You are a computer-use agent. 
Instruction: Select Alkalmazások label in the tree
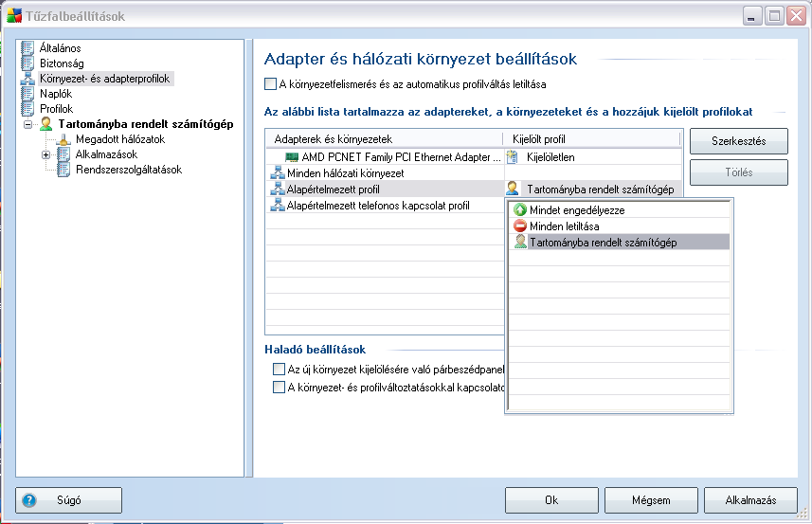pos(107,154)
